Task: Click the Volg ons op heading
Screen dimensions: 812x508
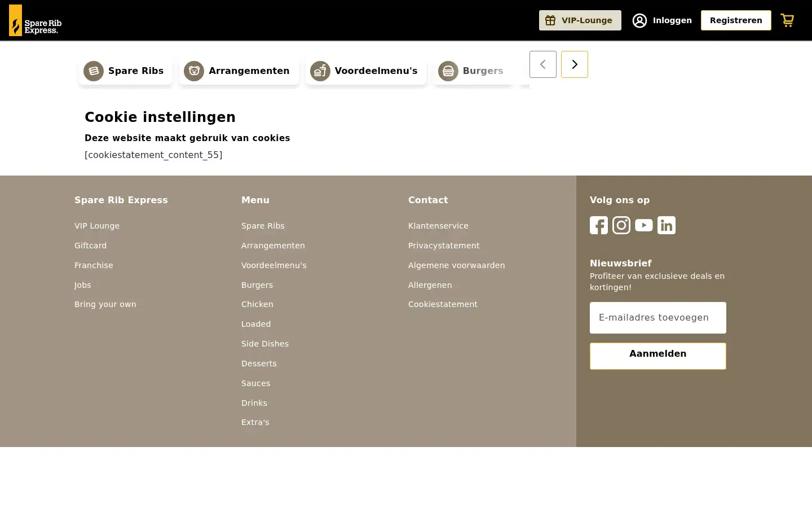Action: 620,200
